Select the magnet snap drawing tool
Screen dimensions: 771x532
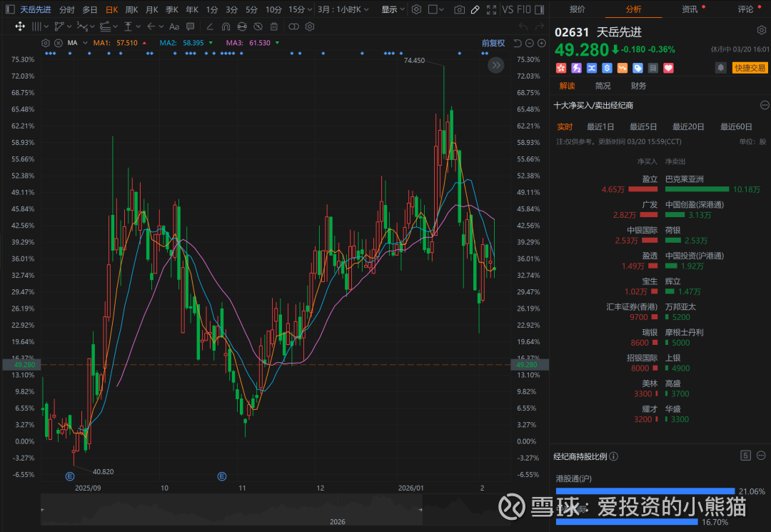click(226, 26)
